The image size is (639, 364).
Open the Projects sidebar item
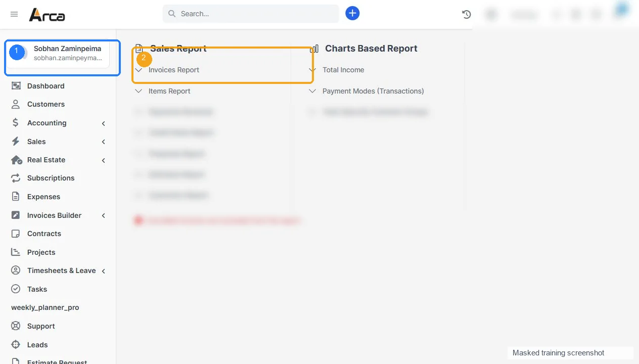point(58,252)
